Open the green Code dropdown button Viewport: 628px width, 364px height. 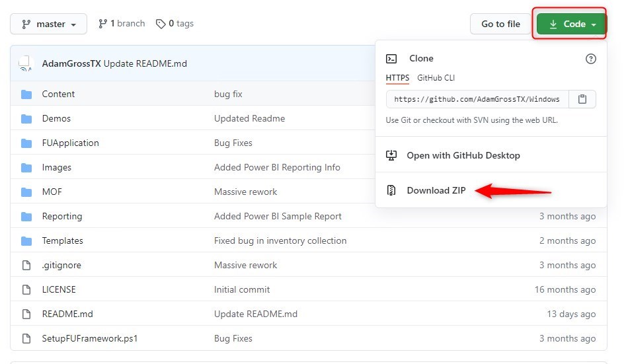(571, 24)
